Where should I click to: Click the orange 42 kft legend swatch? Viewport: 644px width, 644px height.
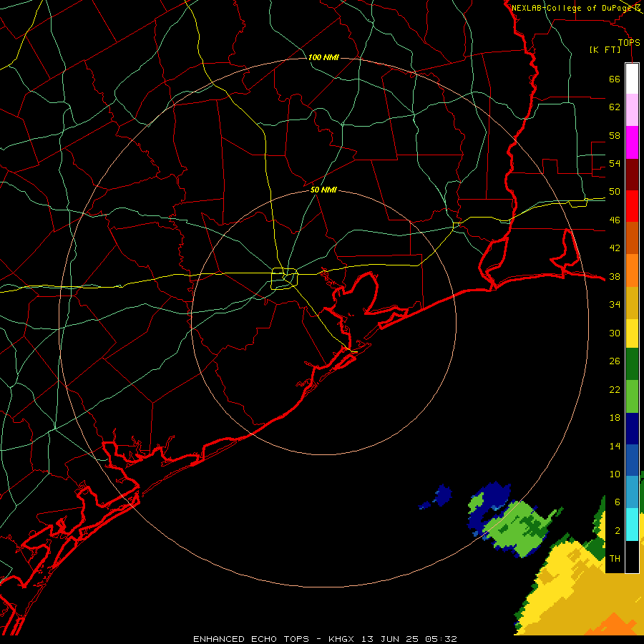(632, 270)
